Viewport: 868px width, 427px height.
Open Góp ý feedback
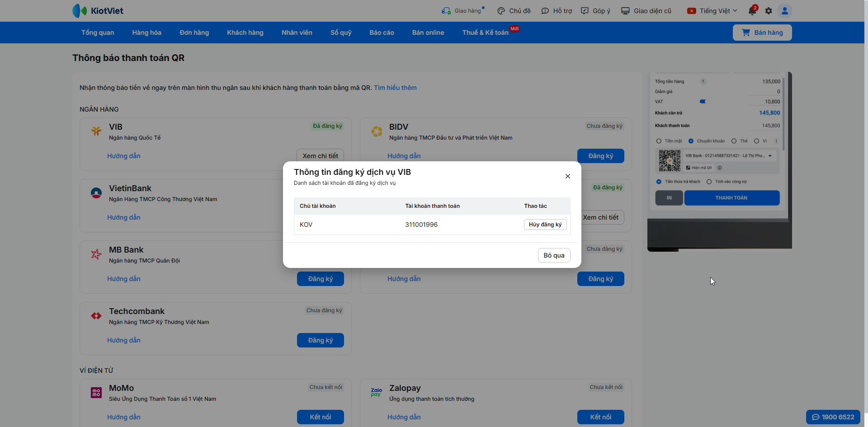[595, 11]
